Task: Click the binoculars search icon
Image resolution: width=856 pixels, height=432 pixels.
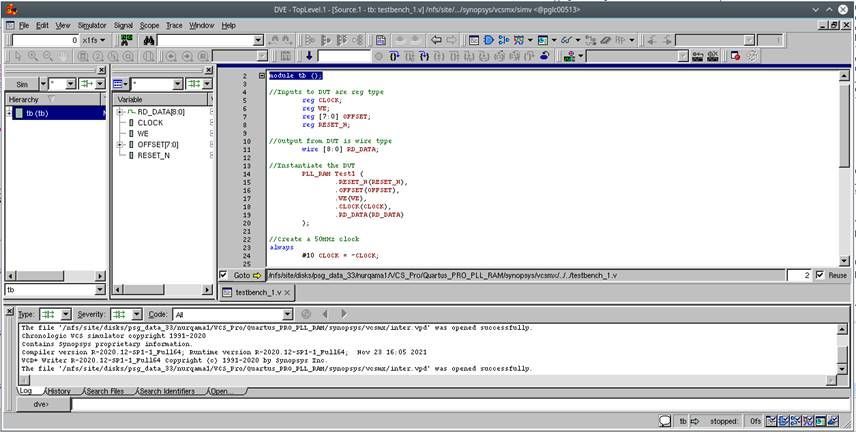Action: pyautogui.click(x=149, y=40)
